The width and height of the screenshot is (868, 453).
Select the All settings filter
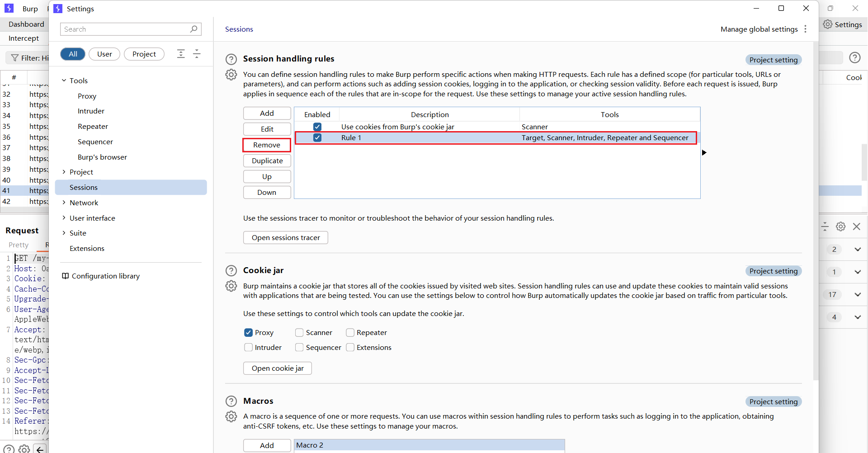click(x=73, y=54)
